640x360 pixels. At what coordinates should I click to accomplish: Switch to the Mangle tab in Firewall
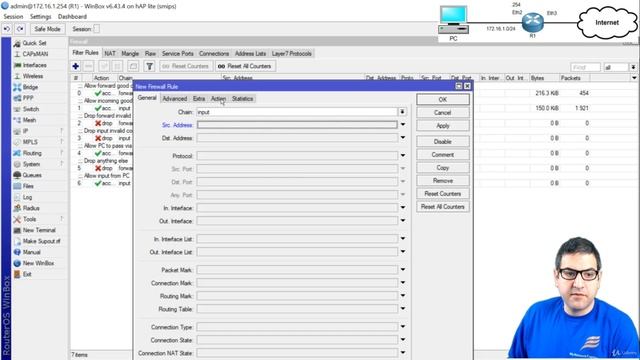click(130, 53)
